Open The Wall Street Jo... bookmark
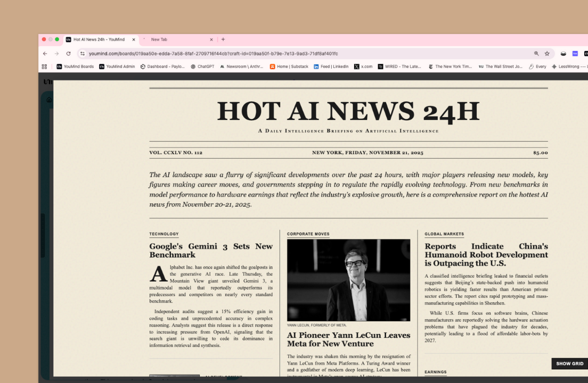Screen dimensions: 588x383 pos(500,66)
